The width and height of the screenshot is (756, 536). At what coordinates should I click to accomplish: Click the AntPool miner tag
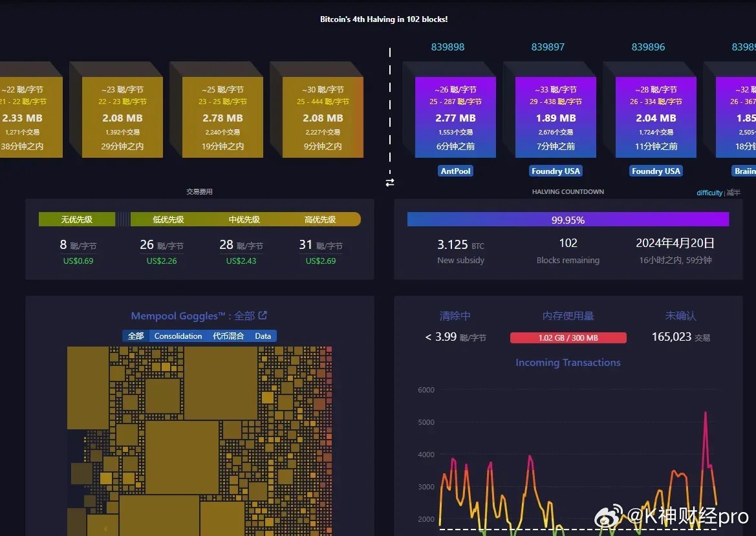(455, 171)
